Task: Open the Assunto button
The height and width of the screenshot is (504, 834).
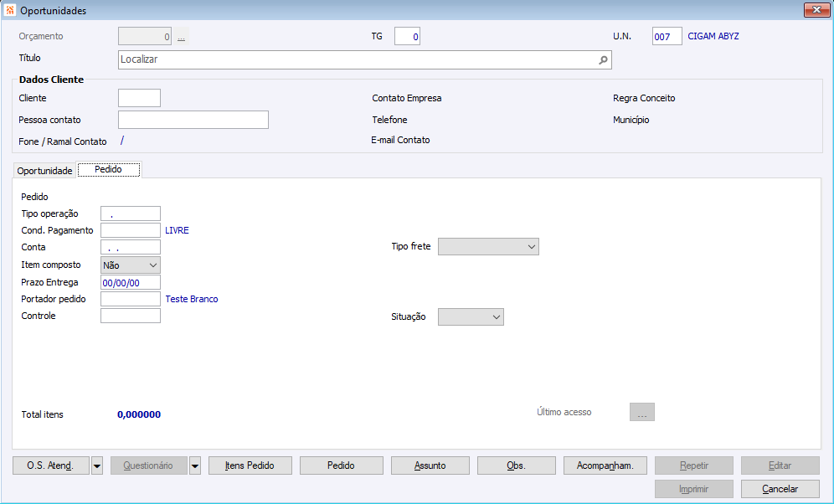Action: (x=430, y=465)
